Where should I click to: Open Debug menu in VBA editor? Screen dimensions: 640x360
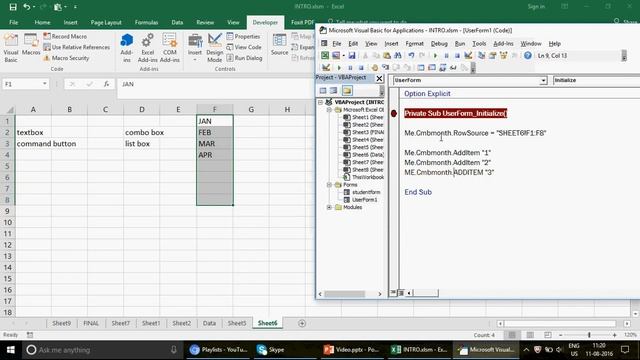point(439,43)
